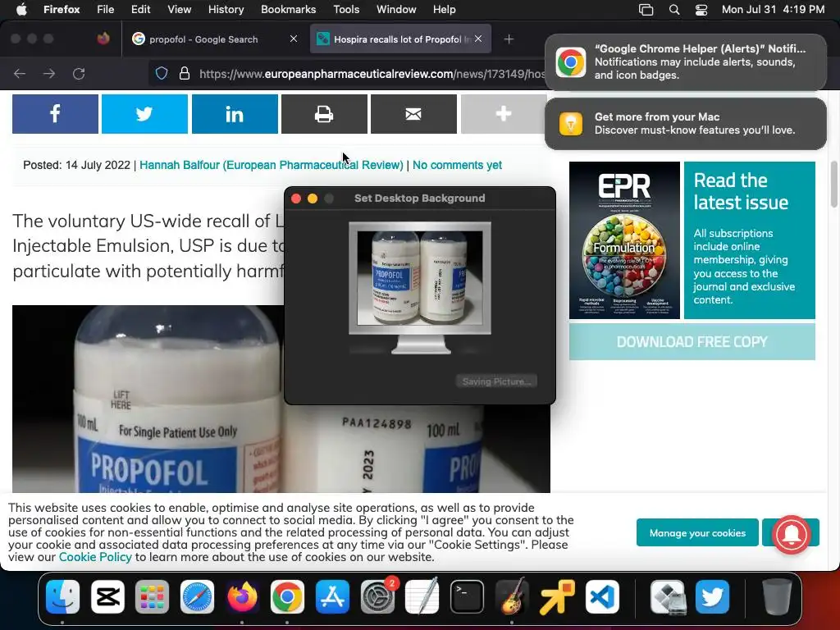Click Manage your cookies button
Screen dimensions: 840x630
pyautogui.click(x=697, y=532)
